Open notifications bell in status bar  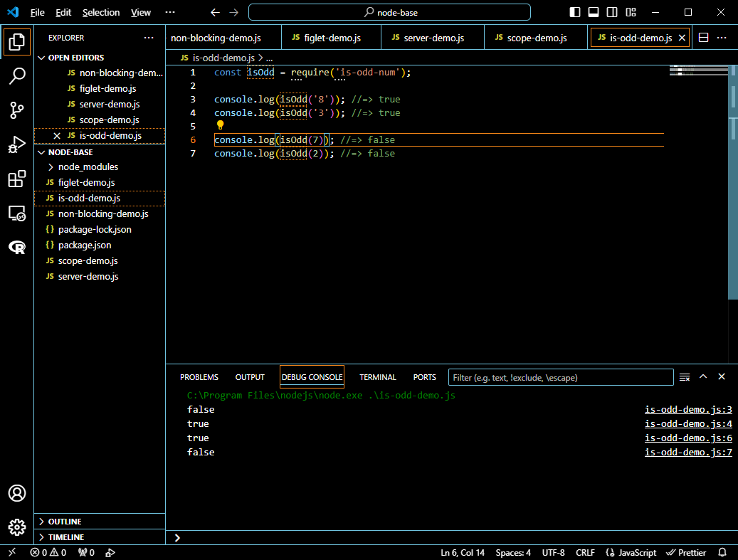point(722,552)
